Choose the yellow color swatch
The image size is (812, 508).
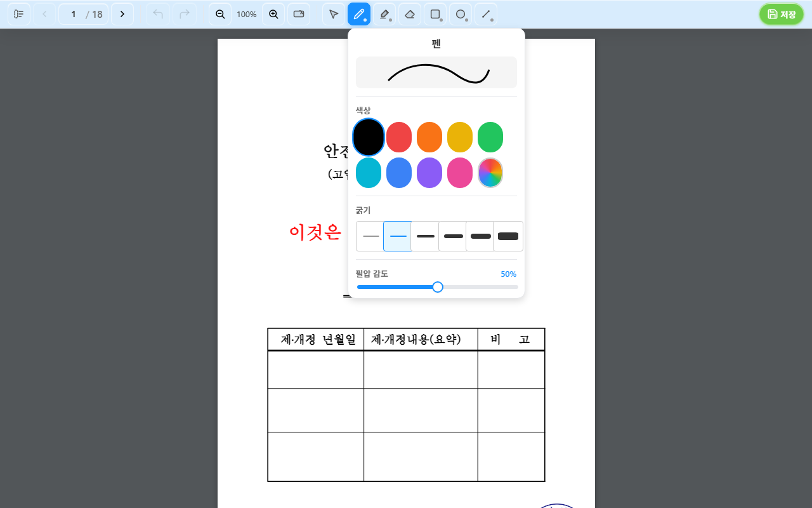(460, 137)
